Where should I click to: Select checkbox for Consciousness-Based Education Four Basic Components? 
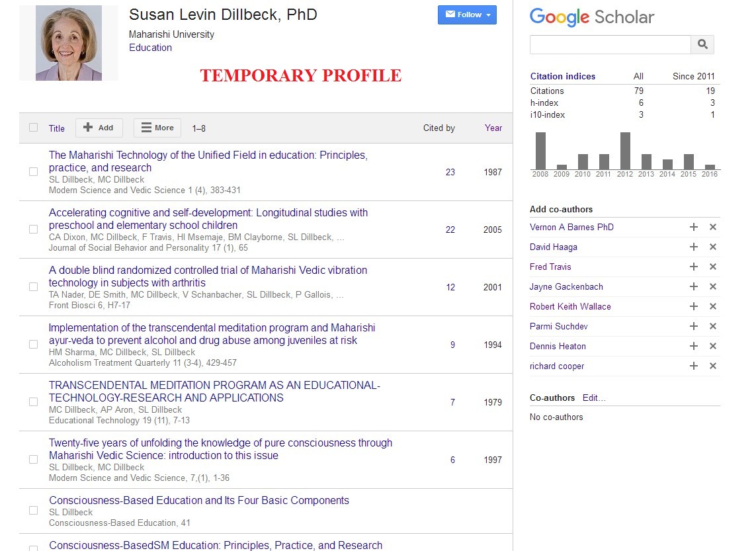click(x=33, y=510)
